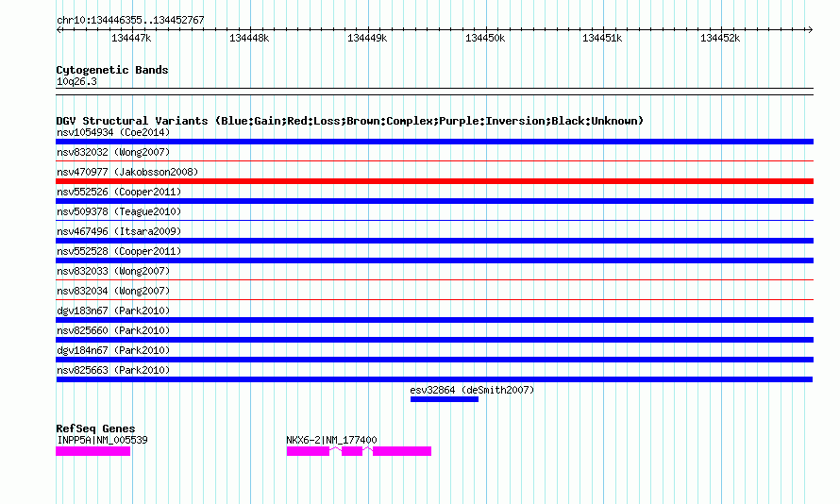Open the dgv184n67 (Park2010) label
Viewport: 840px width, 504px height.
pos(113,350)
